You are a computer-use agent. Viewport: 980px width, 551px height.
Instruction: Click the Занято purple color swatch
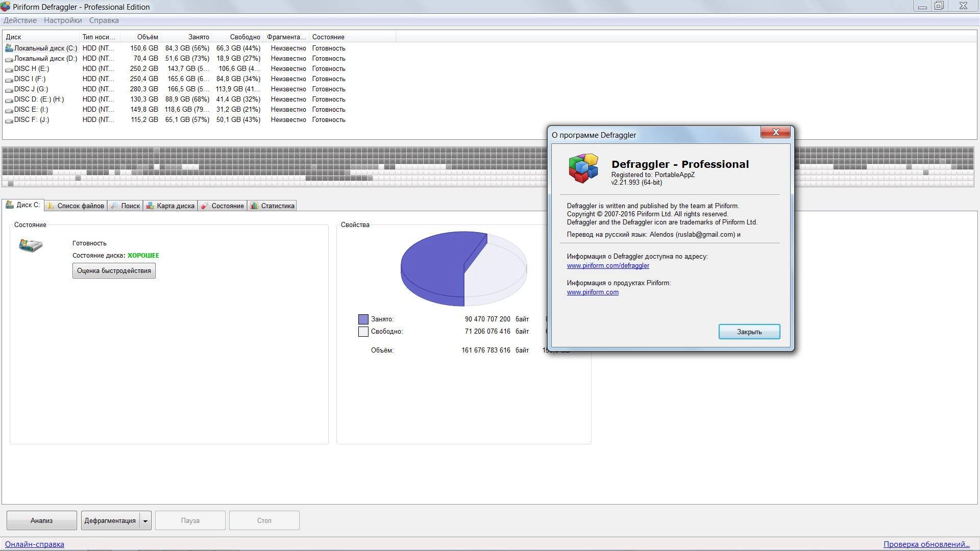pos(363,319)
